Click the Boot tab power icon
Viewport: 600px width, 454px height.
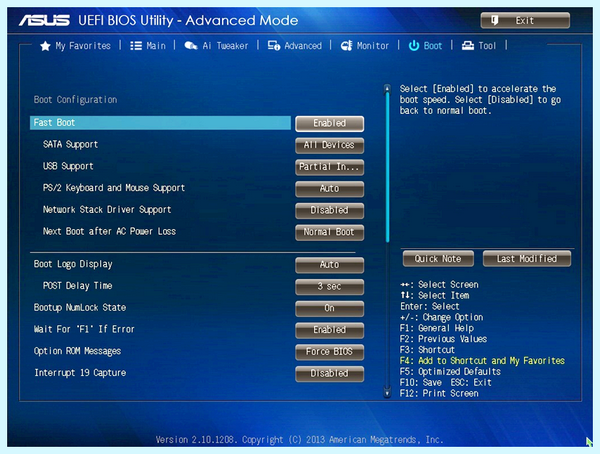pos(414,46)
